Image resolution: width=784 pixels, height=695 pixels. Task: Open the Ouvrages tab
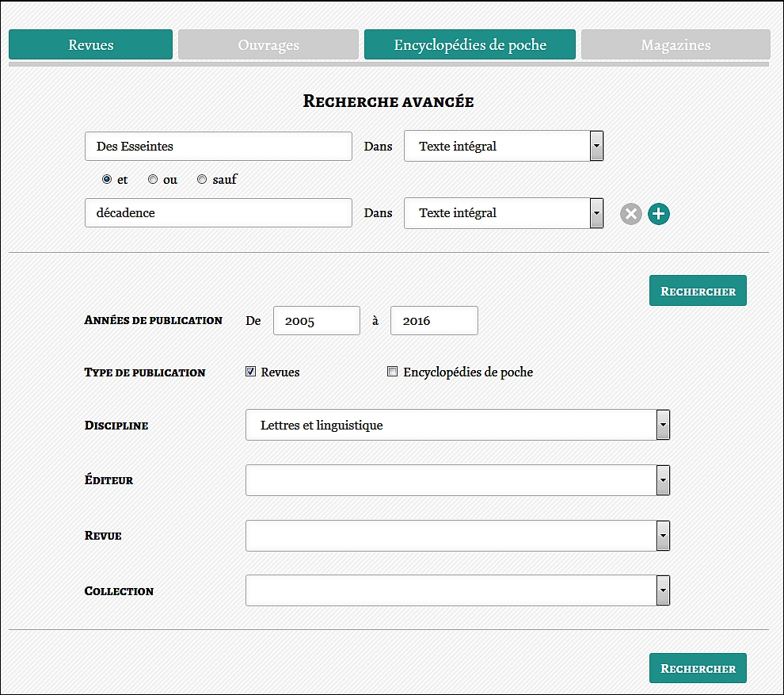coord(268,45)
